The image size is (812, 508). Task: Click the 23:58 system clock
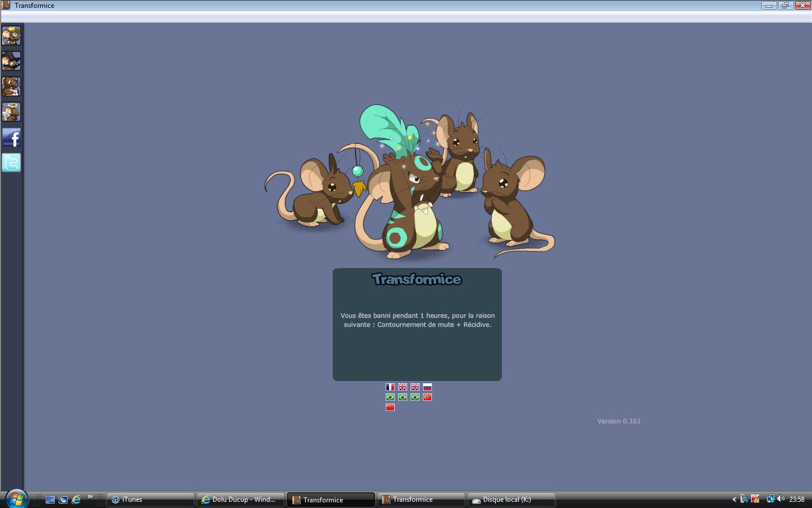[797, 500]
